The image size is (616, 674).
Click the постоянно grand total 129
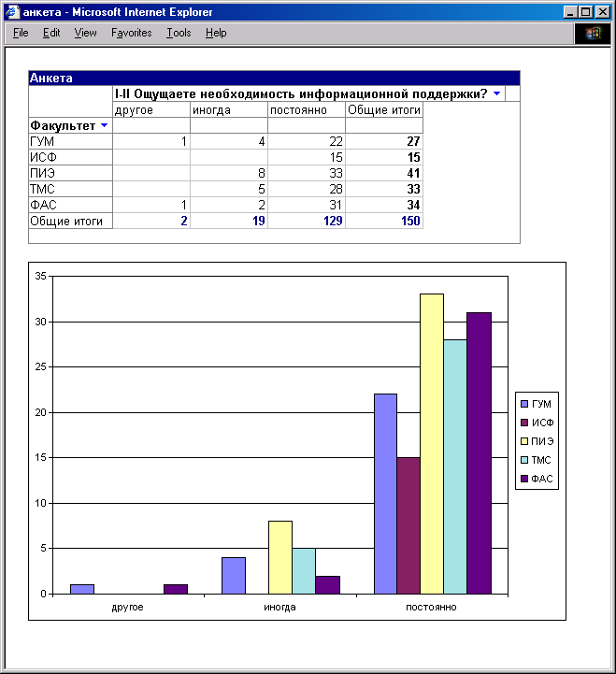[x=307, y=221]
